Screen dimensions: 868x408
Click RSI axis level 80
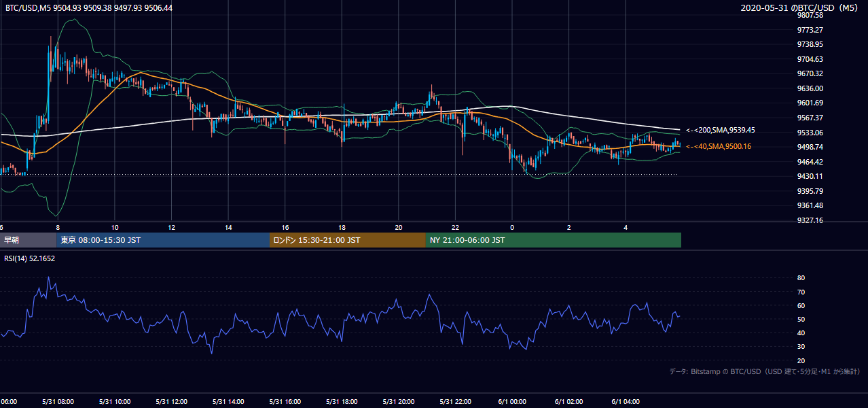(x=801, y=278)
